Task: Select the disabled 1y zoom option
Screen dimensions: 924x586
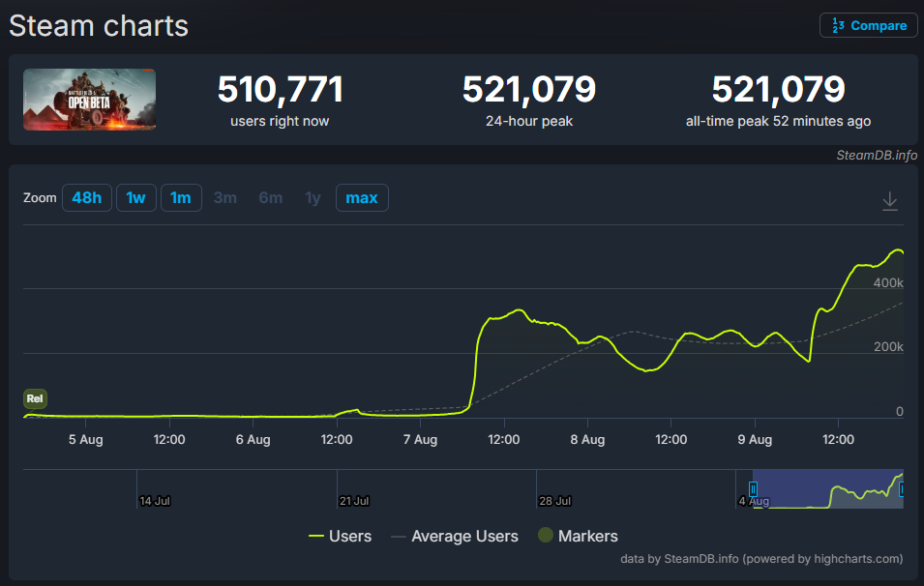Action: click(x=313, y=198)
